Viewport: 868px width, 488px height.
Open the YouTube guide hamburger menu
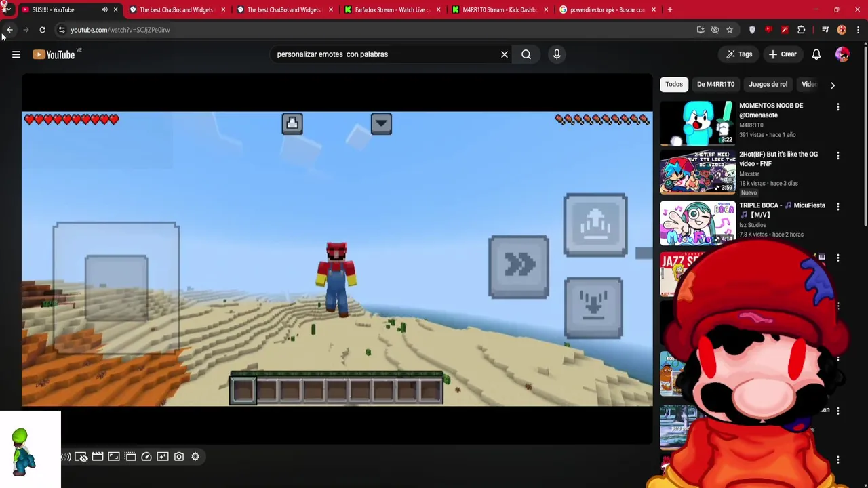pos(16,54)
